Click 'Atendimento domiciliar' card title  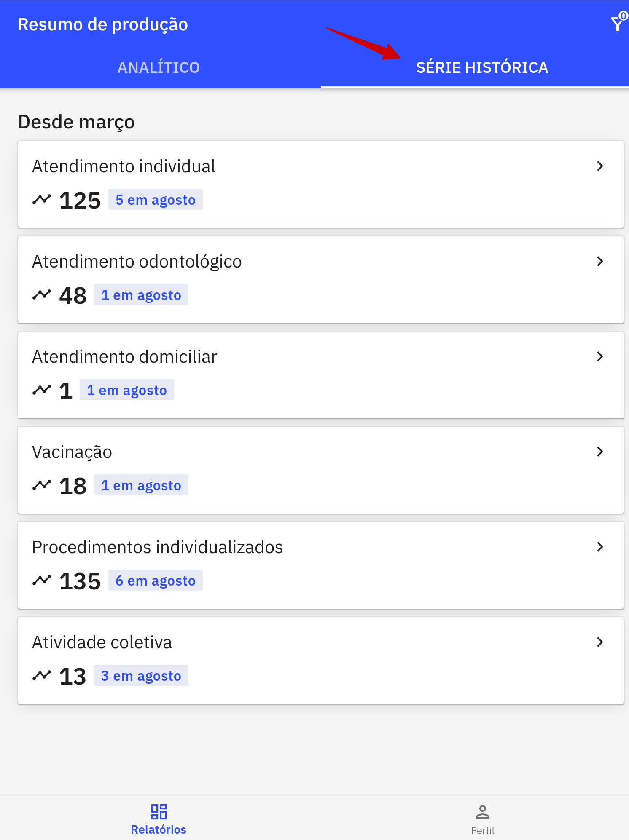click(x=125, y=357)
